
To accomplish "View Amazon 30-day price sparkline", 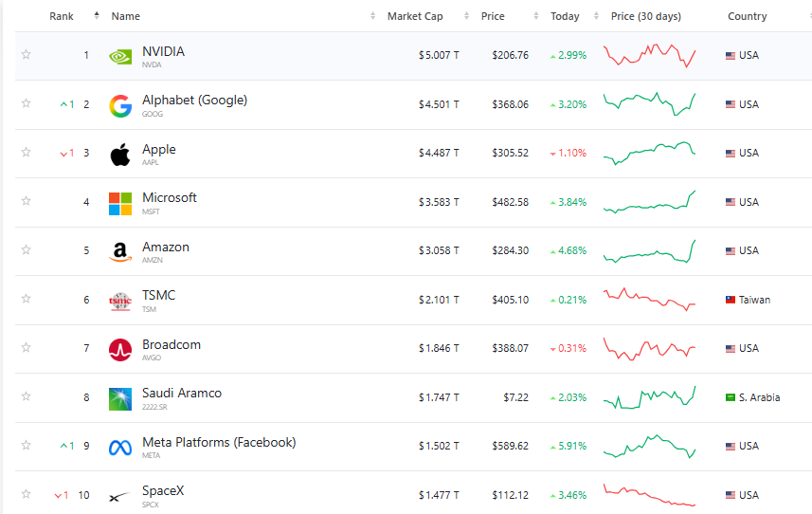I will 649,250.
